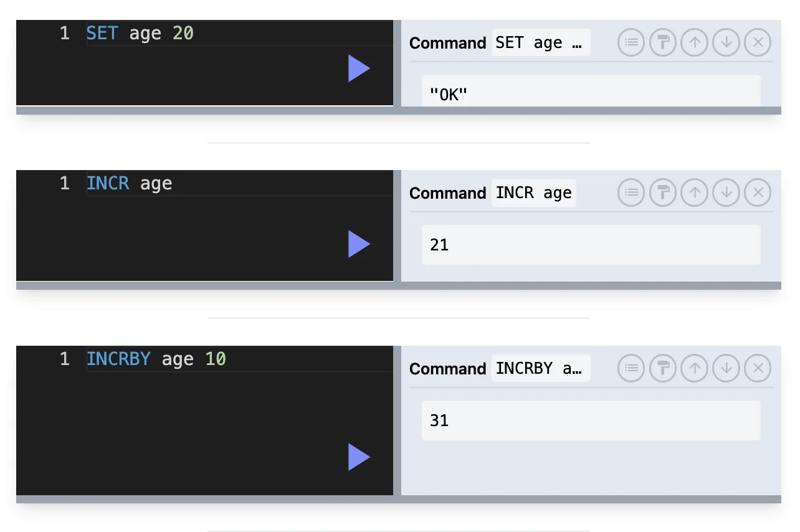Click the INCRBY age 10 code line
800x532 pixels.
pos(239,359)
